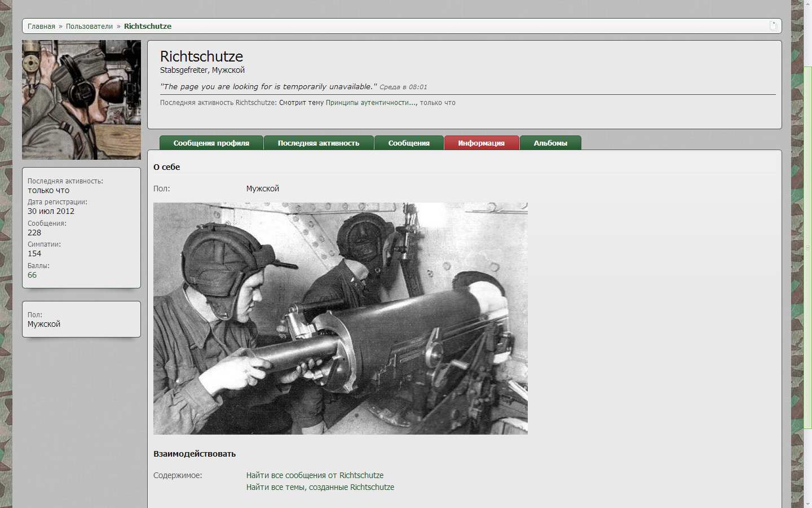Open the large tank crew photo
Screen dimensions: 812x508
[340, 318]
